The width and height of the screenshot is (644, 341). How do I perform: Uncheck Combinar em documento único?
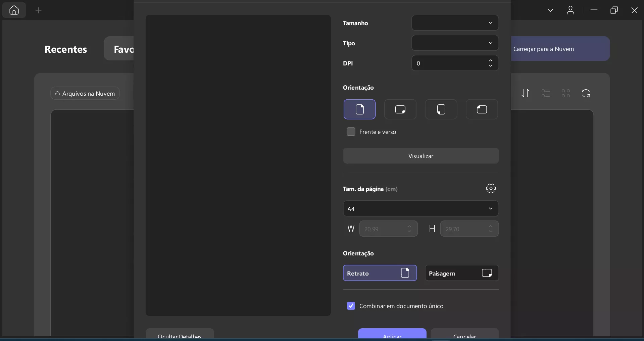click(x=351, y=306)
